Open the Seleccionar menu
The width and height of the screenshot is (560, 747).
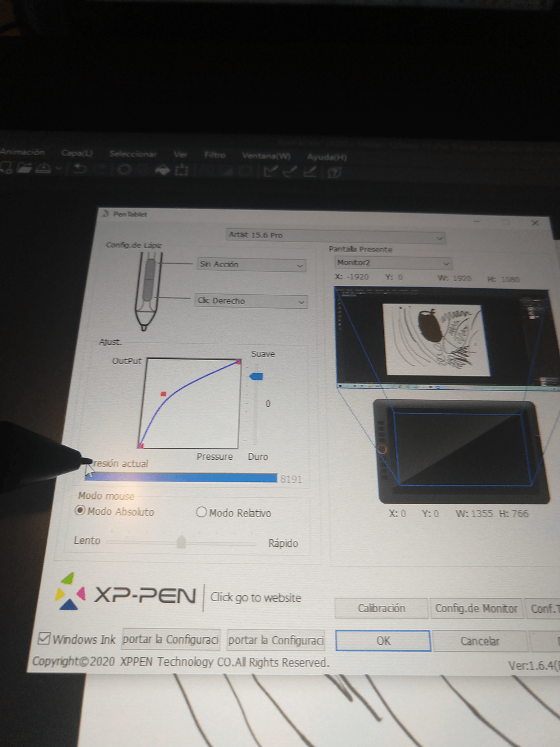tap(133, 154)
